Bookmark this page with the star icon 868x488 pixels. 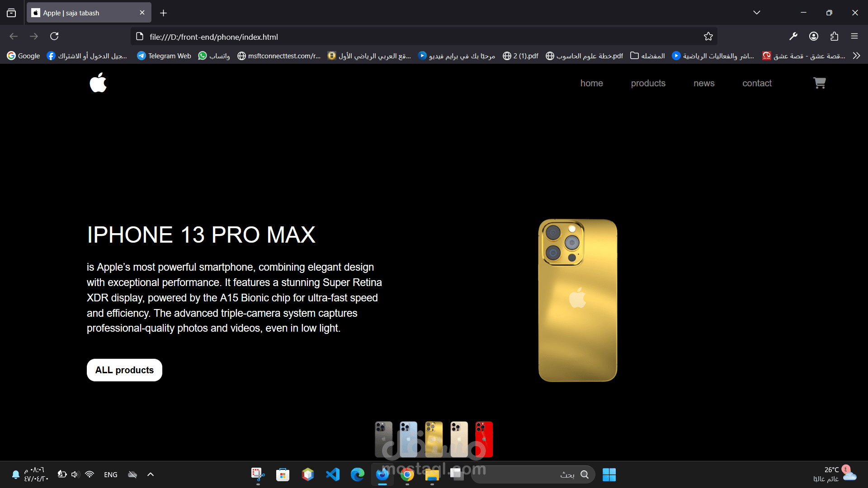(x=708, y=37)
